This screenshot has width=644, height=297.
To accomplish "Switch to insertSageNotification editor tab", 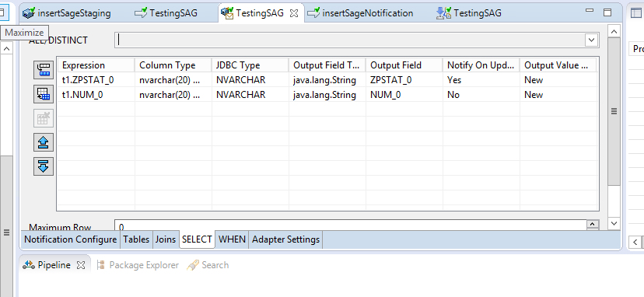I will coord(360,13).
